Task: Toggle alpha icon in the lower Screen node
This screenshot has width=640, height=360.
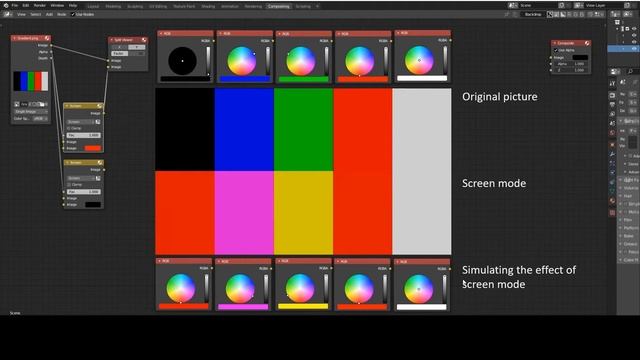Action: tap(98, 178)
